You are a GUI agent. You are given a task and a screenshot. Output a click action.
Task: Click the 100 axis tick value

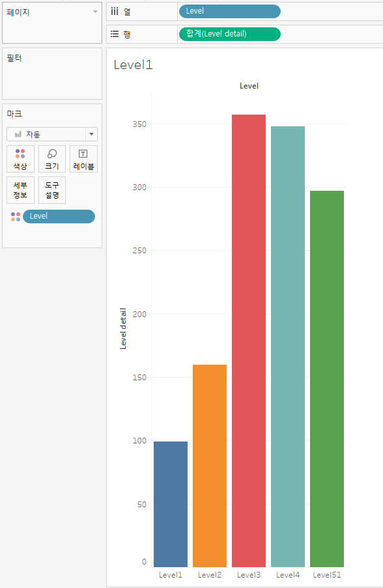139,441
